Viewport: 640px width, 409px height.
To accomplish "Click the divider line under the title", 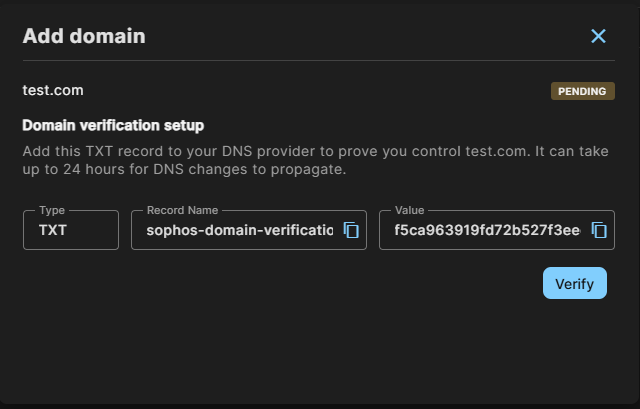I will 319,60.
